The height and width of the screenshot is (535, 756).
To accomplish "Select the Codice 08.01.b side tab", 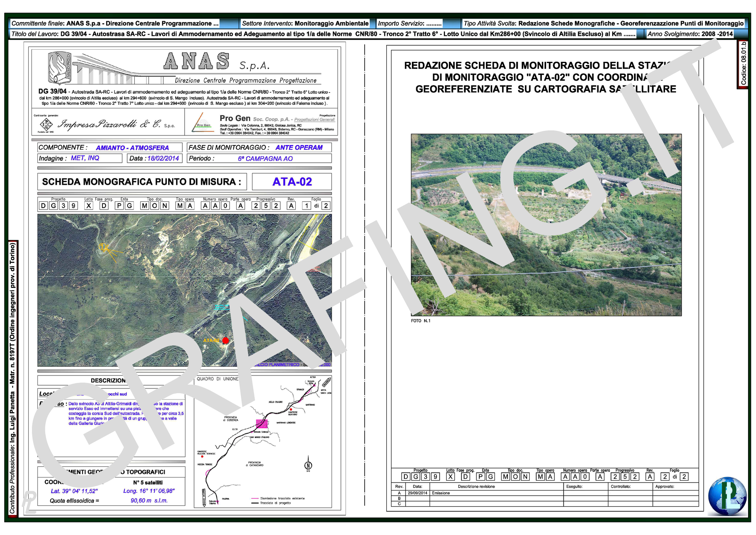I will tap(743, 64).
